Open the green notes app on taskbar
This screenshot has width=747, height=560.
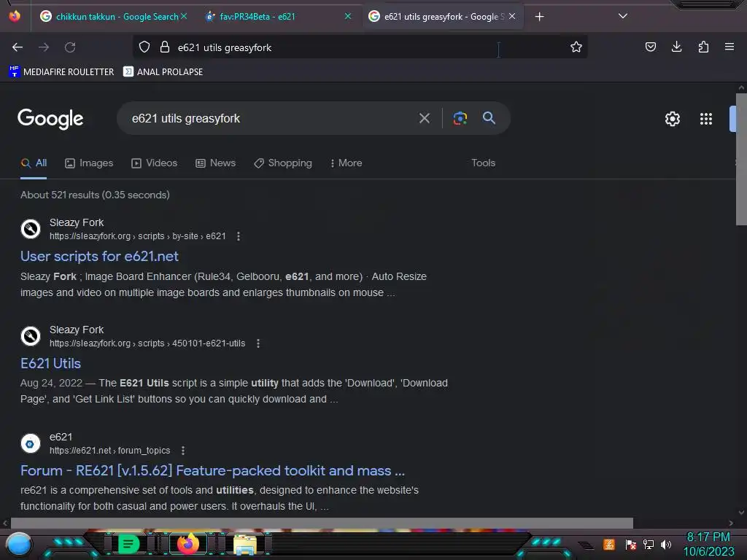[x=128, y=544]
